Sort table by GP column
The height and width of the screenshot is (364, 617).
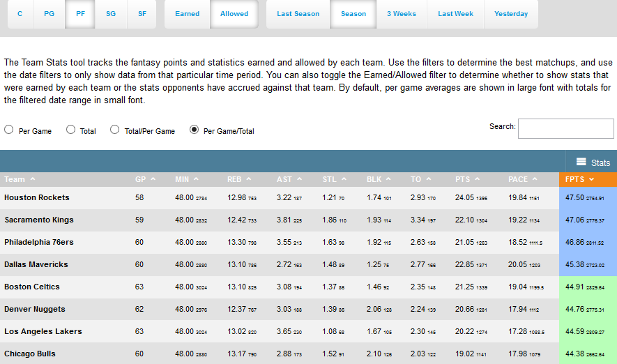[x=145, y=179]
